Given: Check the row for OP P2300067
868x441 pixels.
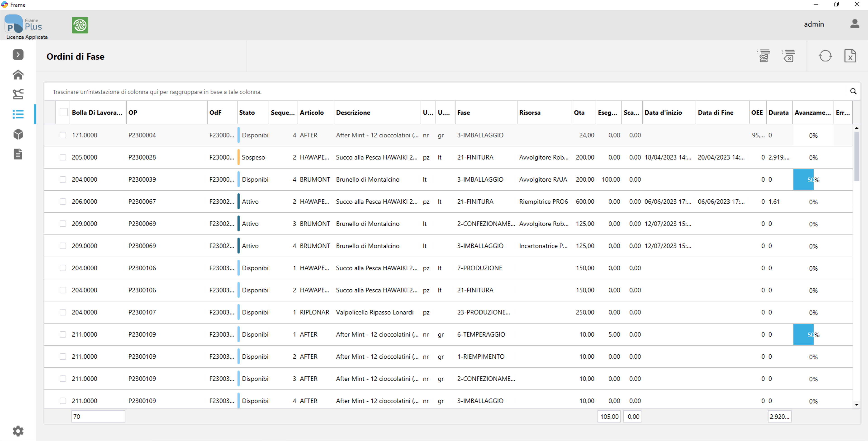Looking at the screenshot, I should [x=63, y=202].
